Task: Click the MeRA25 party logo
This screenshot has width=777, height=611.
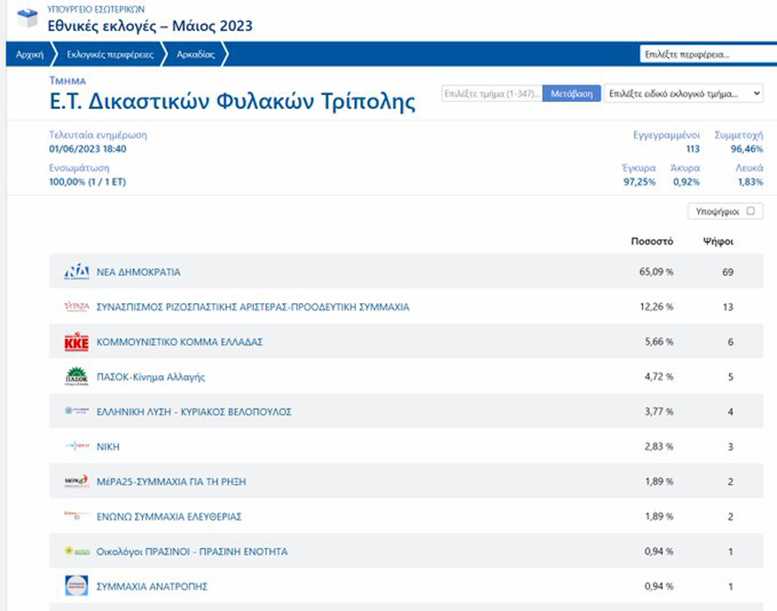Action: (77, 481)
